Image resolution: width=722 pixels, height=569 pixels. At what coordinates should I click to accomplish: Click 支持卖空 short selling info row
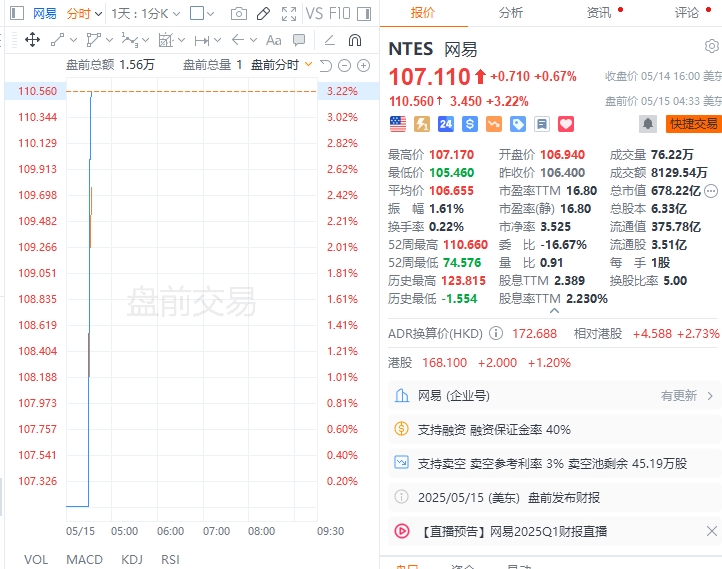[x=554, y=463]
